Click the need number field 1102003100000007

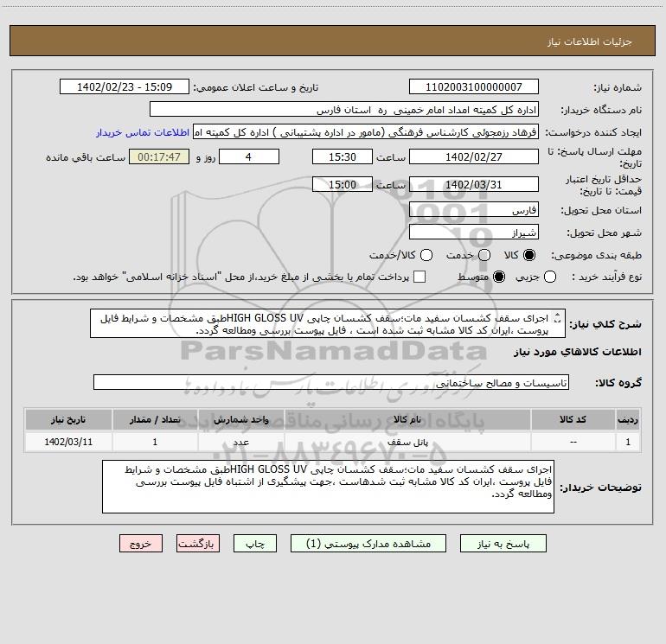point(474,87)
